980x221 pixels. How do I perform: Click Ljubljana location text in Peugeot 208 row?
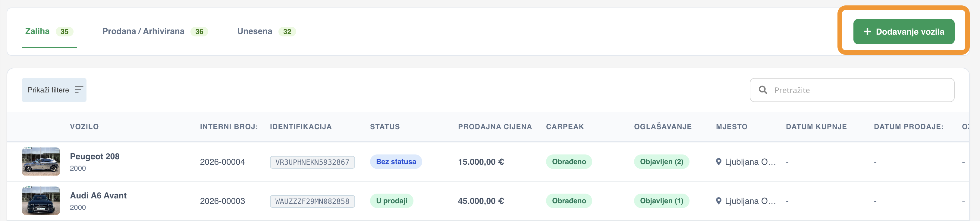(750, 162)
